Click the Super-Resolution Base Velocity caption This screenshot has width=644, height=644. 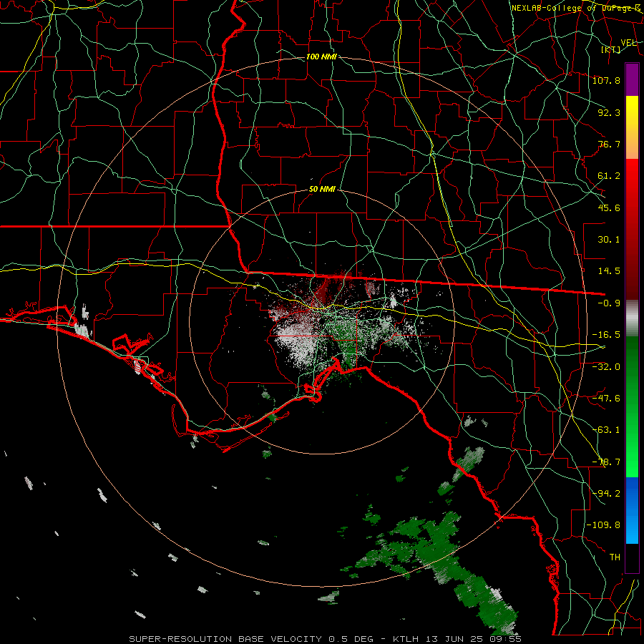[x=326, y=639]
